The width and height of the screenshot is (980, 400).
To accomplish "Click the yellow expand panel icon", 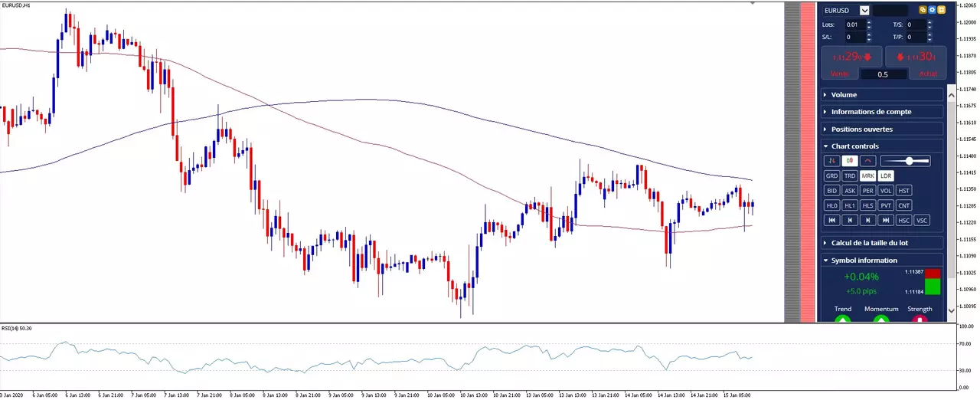I will click(x=941, y=10).
